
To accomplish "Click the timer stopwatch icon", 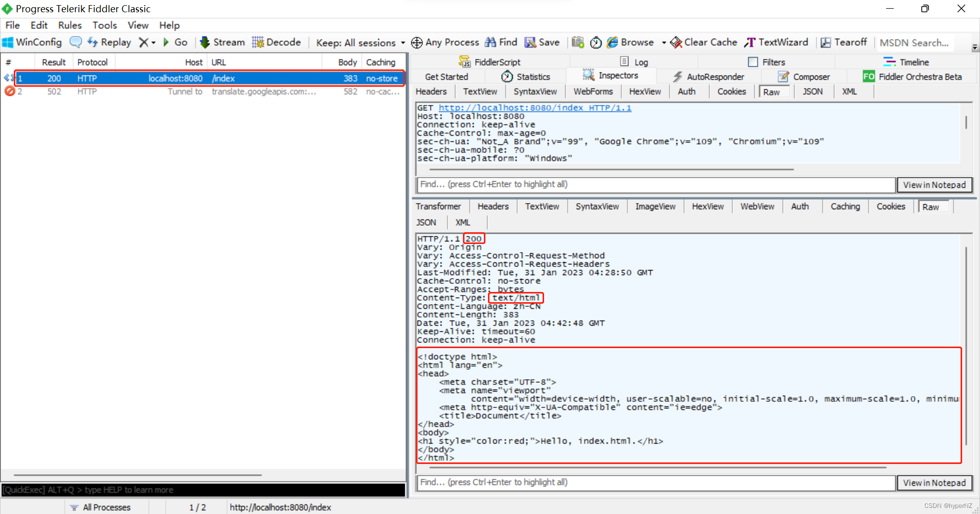I will click(x=596, y=42).
